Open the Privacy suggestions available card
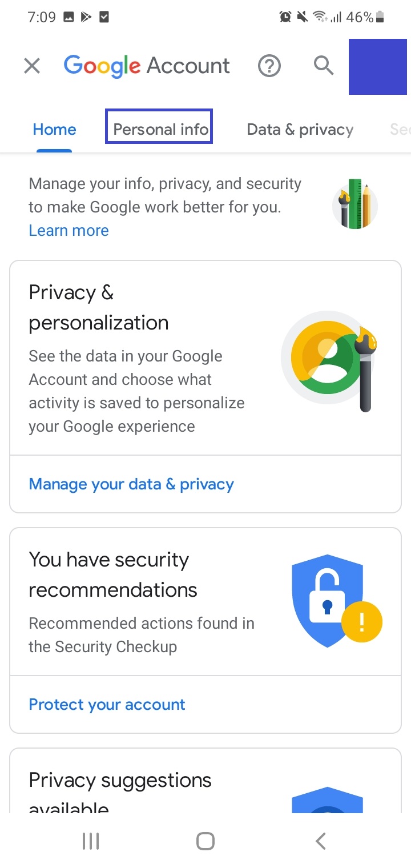 click(205, 781)
